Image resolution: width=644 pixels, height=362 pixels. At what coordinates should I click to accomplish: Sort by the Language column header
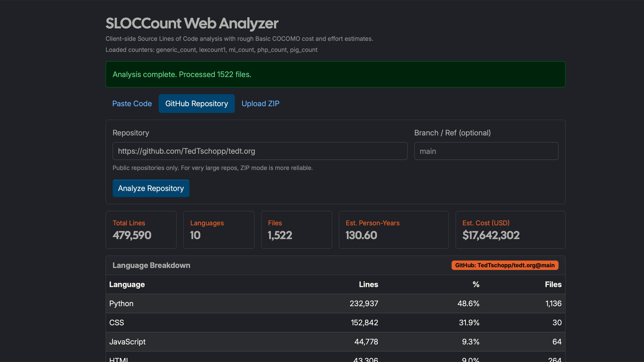127,284
